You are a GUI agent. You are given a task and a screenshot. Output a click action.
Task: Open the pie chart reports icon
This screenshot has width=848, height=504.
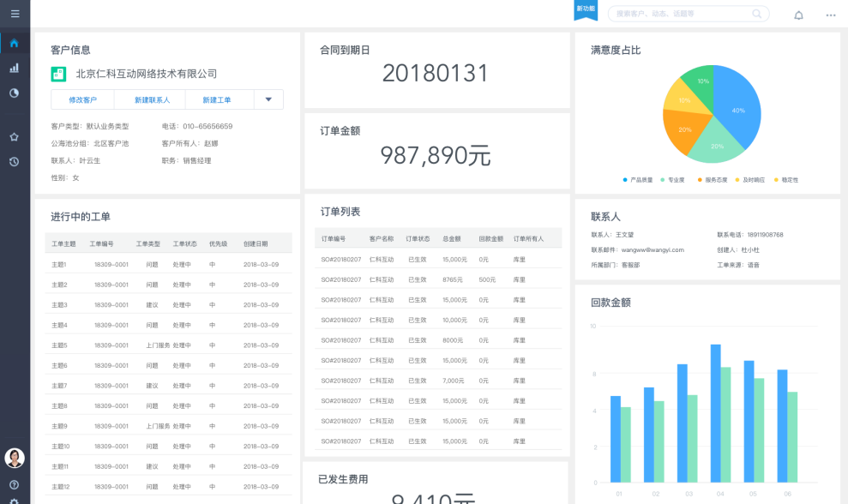15,93
